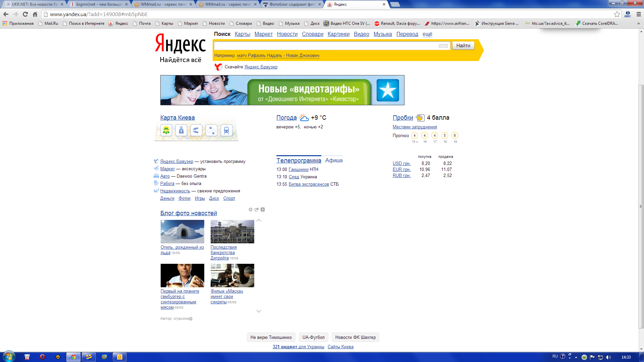Click the weather cloud-sun icon
644x362 pixels.
tap(304, 117)
